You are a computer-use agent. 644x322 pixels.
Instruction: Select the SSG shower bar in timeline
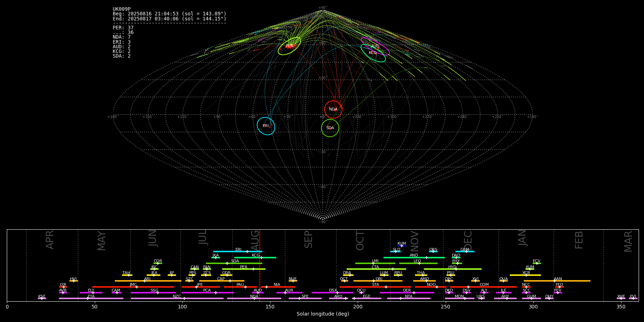click(153, 293)
